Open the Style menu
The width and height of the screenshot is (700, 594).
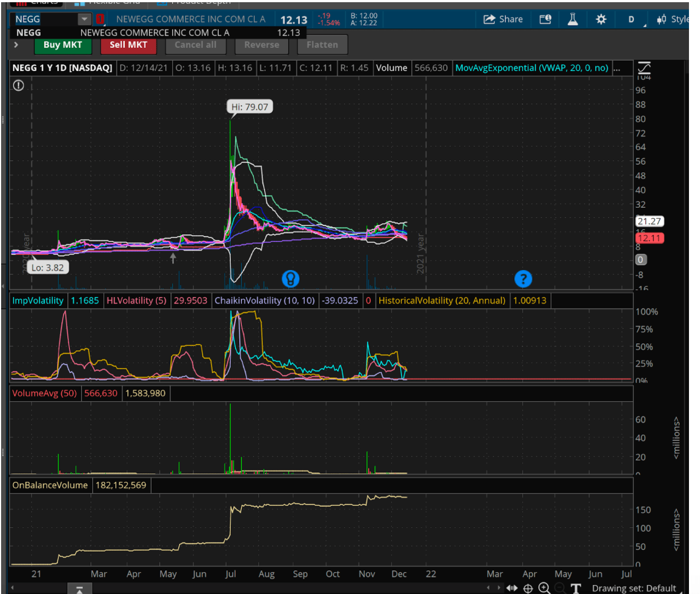click(672, 19)
